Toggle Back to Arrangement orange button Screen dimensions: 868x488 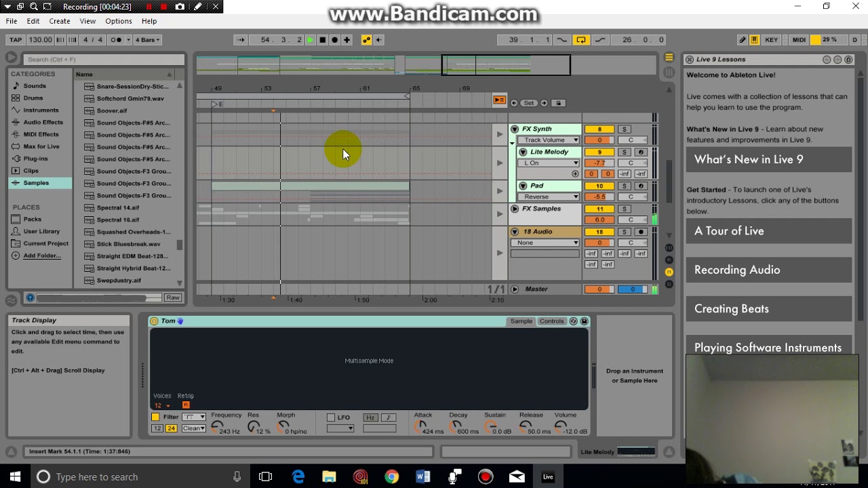click(500, 100)
